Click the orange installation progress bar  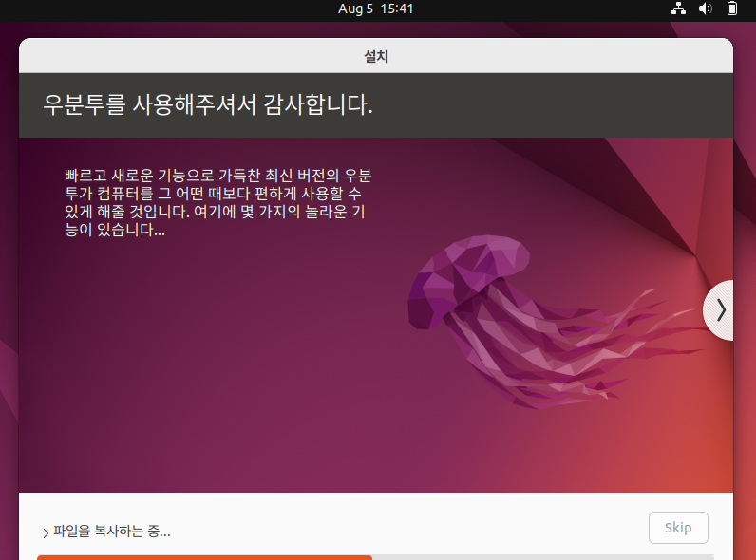[375, 557]
